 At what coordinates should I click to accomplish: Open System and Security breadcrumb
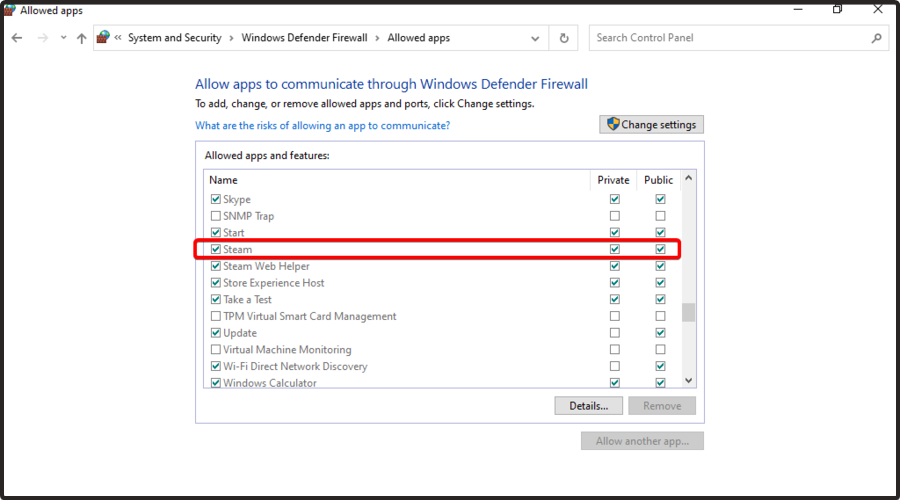(174, 38)
